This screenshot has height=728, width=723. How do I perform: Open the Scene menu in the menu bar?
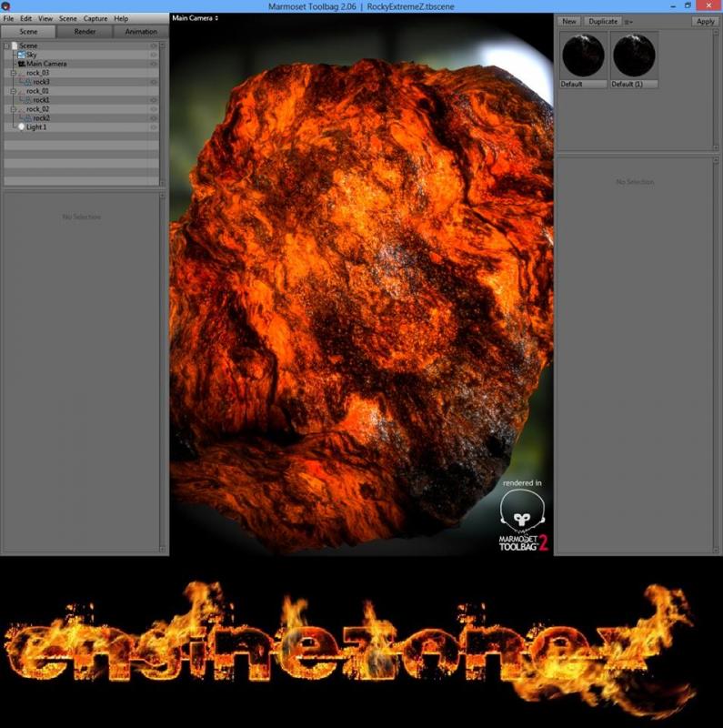coord(67,18)
